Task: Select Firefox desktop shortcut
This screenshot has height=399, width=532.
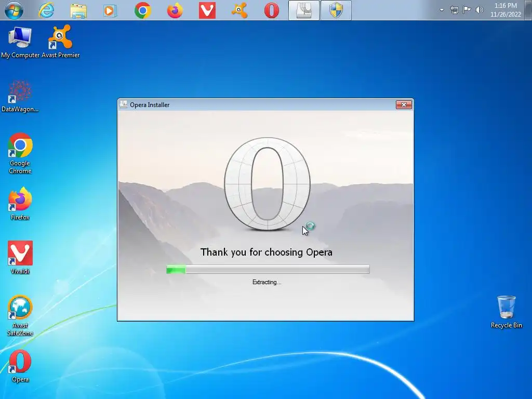Action: point(20,204)
